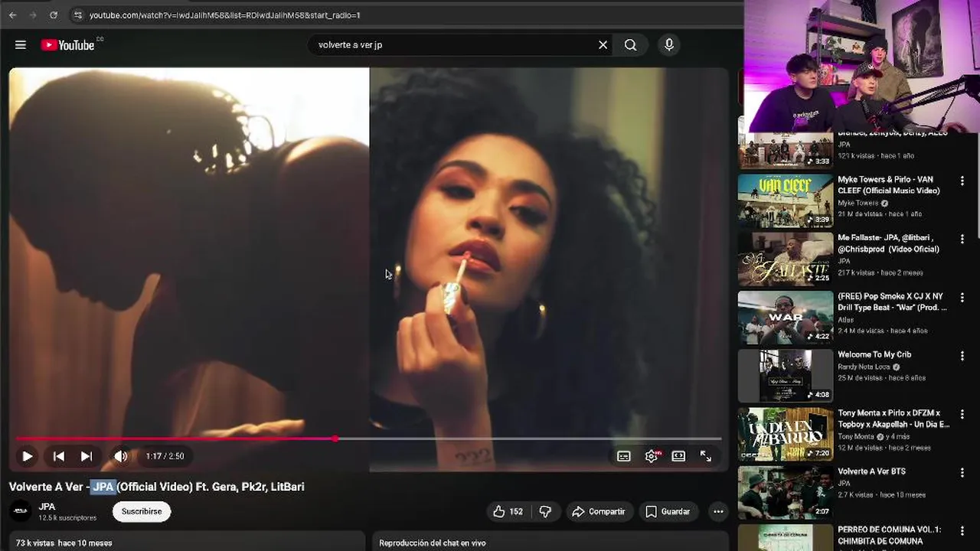Open more actions three-dot menu under video
The width and height of the screenshot is (980, 551).
coord(718,511)
